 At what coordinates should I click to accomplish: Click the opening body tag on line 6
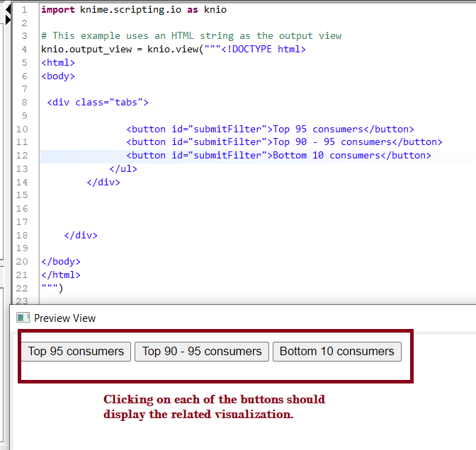click(x=58, y=76)
